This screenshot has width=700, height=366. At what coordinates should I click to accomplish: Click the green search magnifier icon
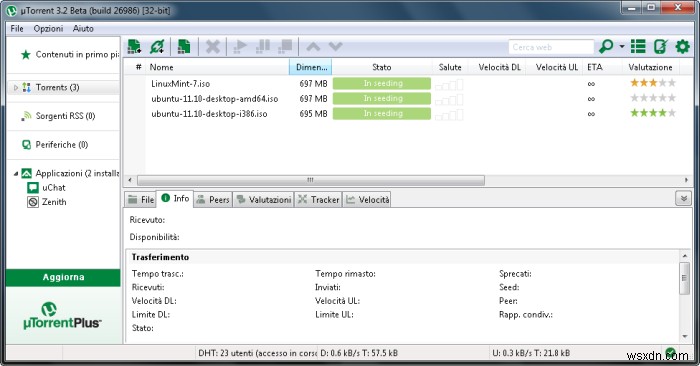pyautogui.click(x=606, y=46)
